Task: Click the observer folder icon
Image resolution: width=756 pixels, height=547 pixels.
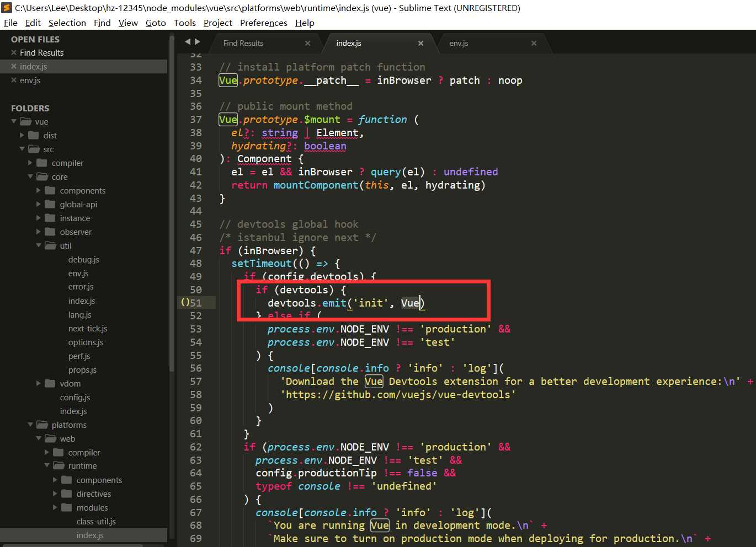Action: click(50, 232)
